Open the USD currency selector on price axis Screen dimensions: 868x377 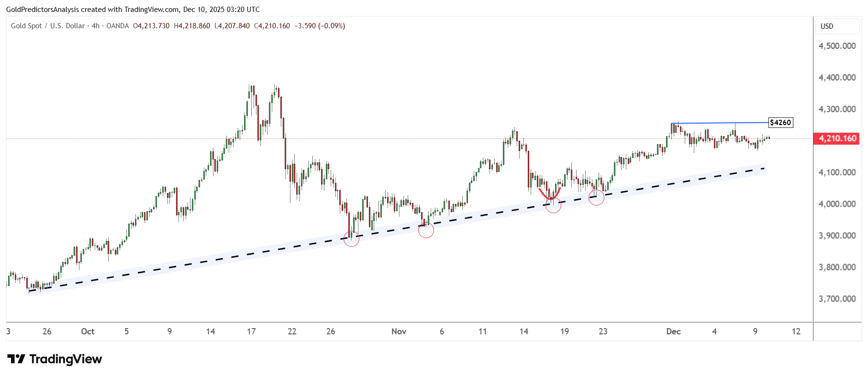point(837,26)
